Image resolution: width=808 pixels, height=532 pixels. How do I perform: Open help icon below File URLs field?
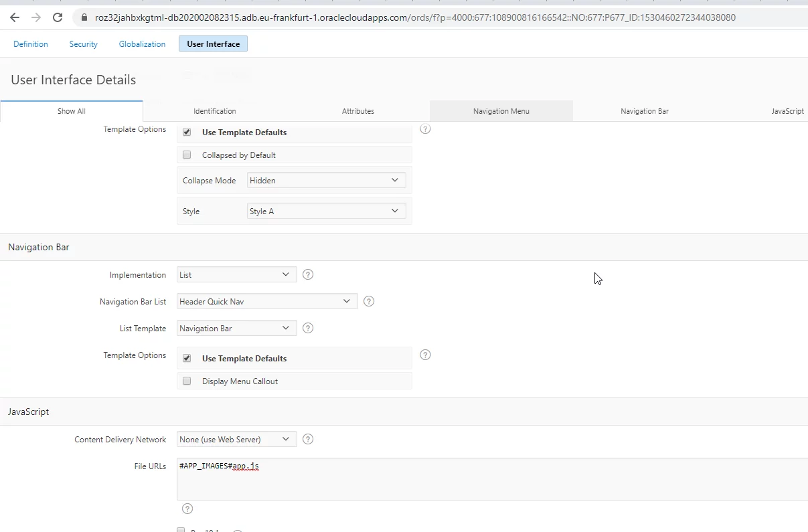pos(187,509)
